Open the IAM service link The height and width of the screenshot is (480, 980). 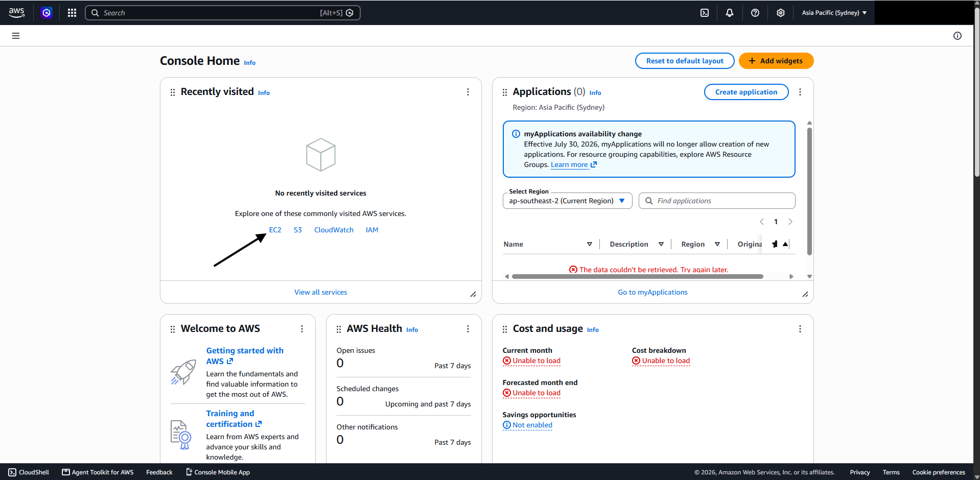pos(372,230)
